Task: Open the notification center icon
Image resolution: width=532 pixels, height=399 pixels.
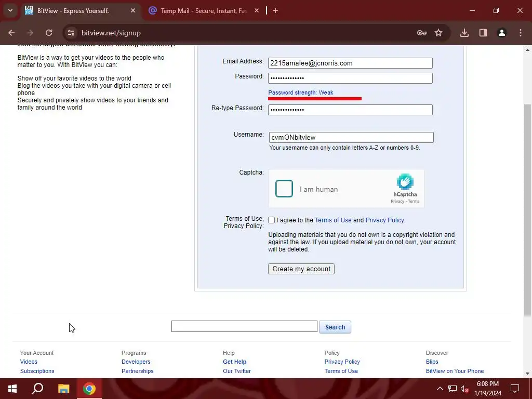Action: point(515,389)
